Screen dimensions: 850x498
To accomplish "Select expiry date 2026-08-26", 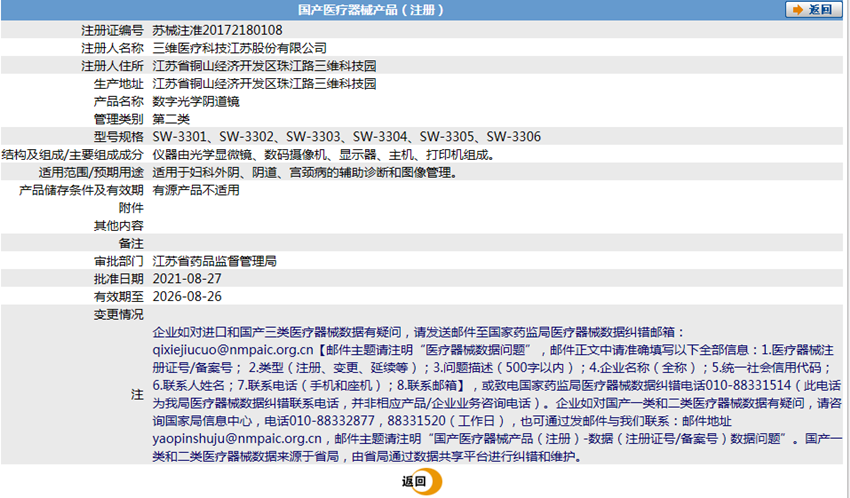I will point(187,296).
